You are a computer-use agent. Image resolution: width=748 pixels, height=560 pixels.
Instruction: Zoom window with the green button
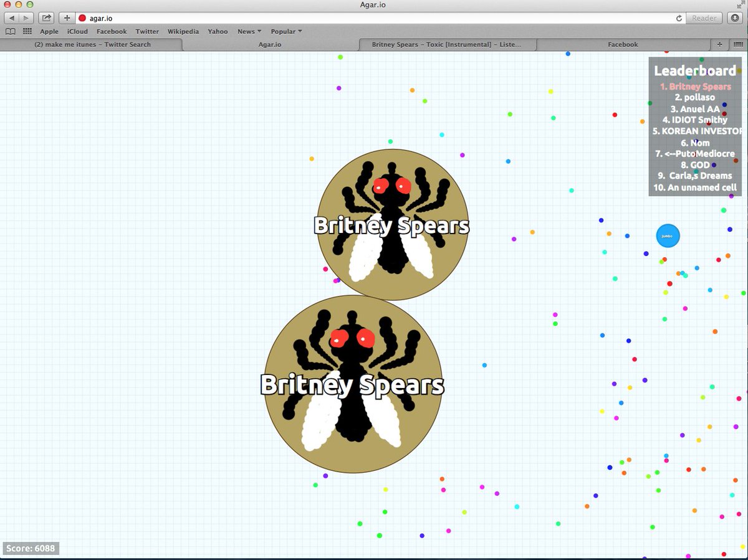click(29, 5)
